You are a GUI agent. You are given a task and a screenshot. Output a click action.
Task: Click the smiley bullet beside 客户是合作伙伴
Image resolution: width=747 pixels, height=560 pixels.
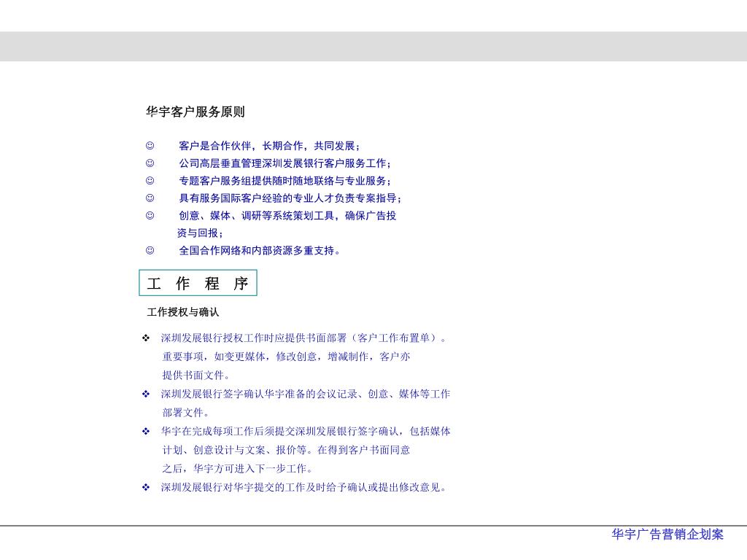click(x=150, y=145)
